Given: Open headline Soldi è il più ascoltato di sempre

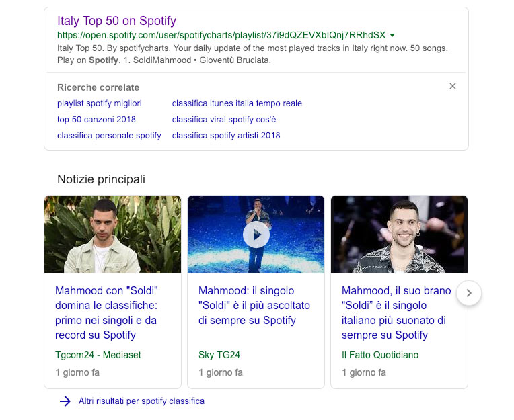Looking at the screenshot, I should (254, 306).
